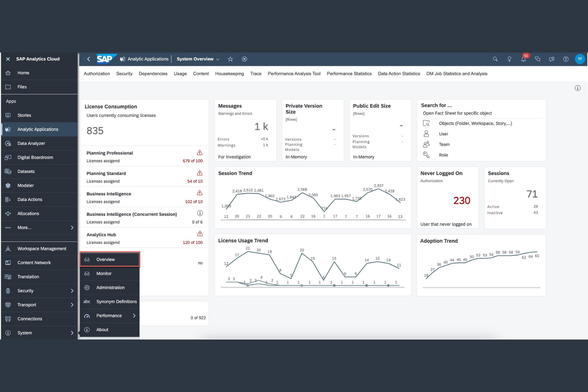The image size is (588, 392).
Task: Click the Data Actions sidebar icon
Action: pos(8,199)
